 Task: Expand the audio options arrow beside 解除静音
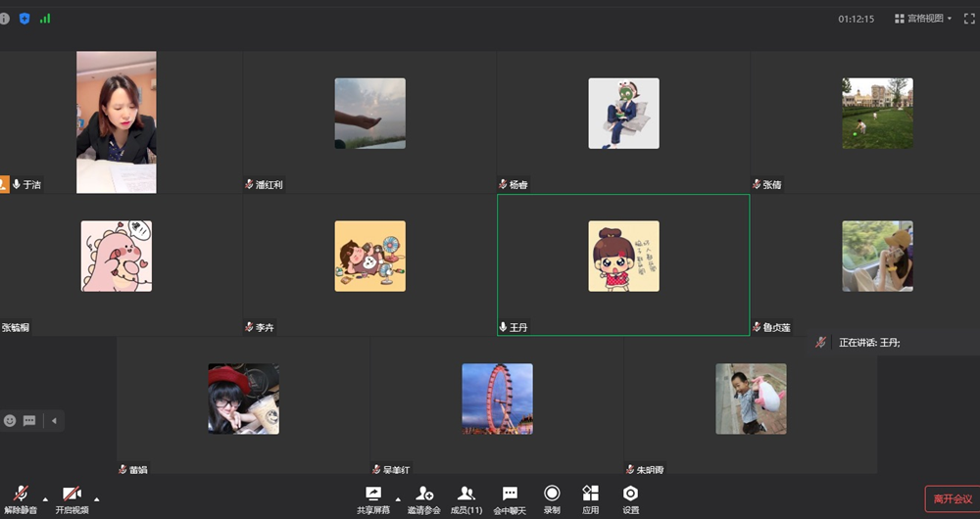coord(45,499)
